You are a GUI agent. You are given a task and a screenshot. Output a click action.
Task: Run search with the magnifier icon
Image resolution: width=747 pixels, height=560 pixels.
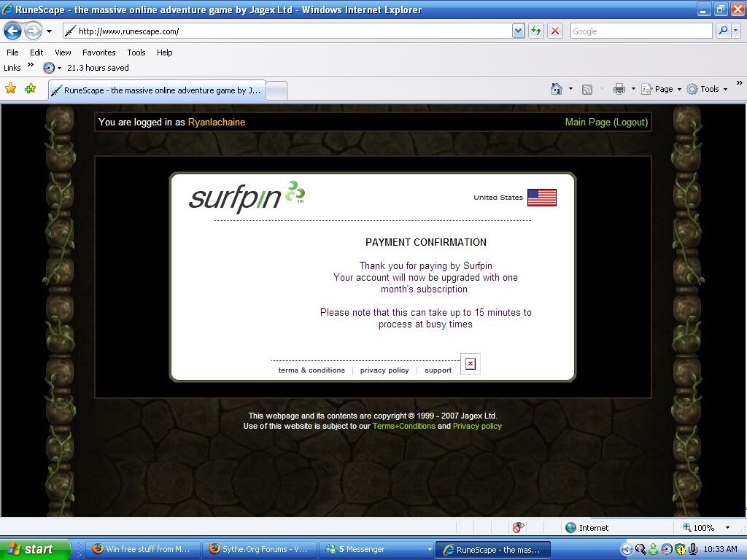pyautogui.click(x=723, y=31)
